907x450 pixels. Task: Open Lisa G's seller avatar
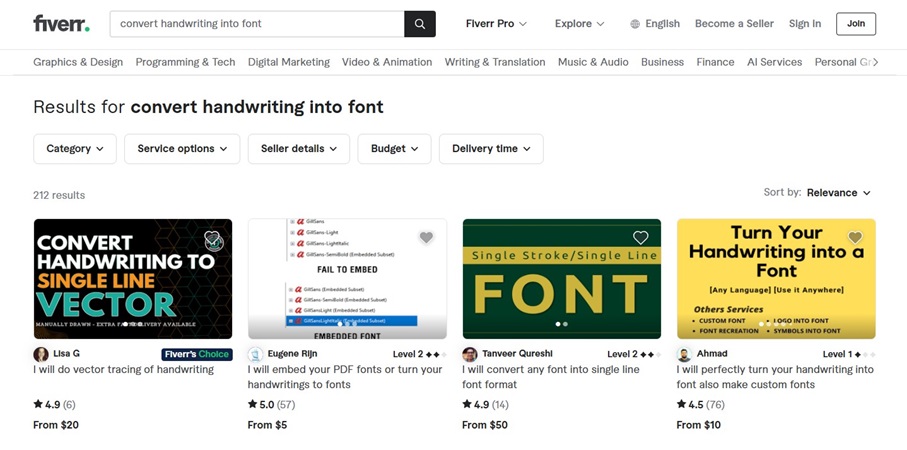point(41,354)
